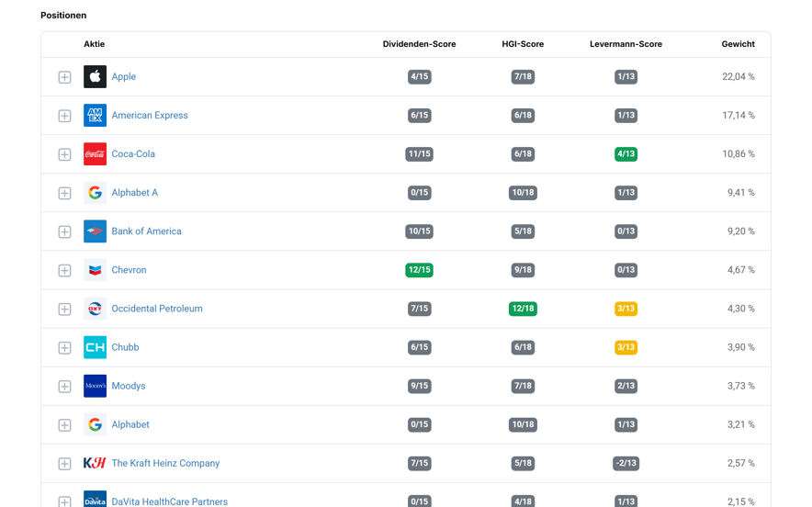Viewport: 812px width, 507px height.
Task: Open the Coca-Cola stock link
Action: [x=133, y=153]
